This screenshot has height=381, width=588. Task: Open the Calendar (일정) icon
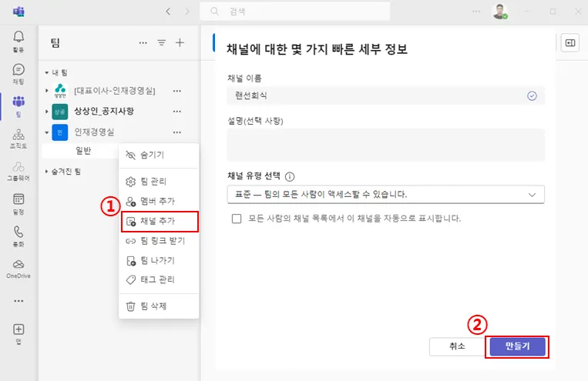[18, 204]
